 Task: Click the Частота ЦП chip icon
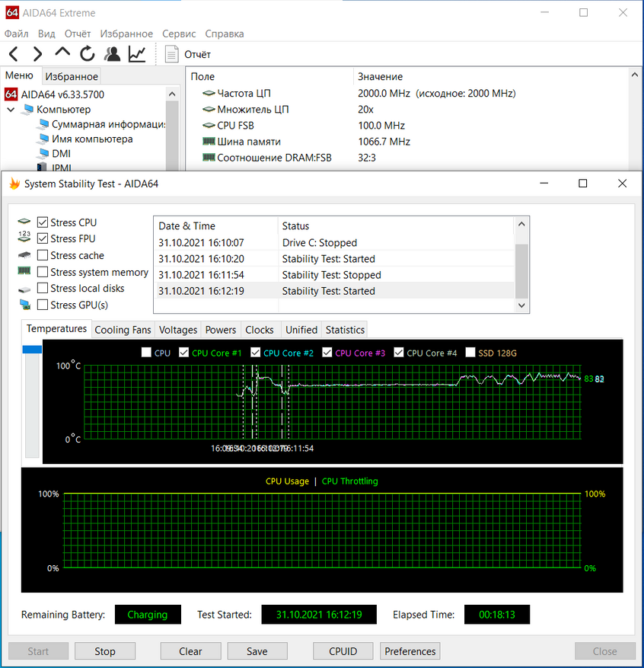209,93
